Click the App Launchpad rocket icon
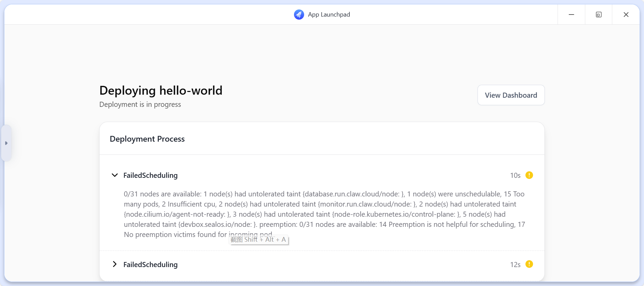The width and height of the screenshot is (644, 286). (x=299, y=15)
